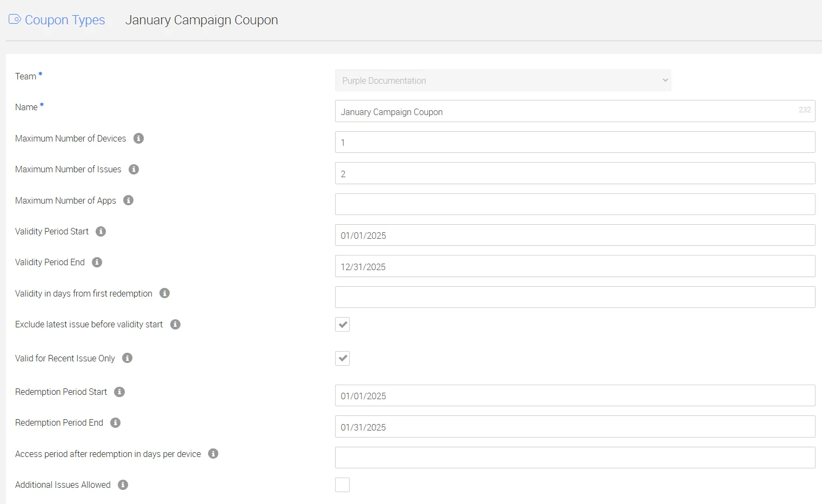Click the Valid for Recent Issue Only info icon
This screenshot has height=504, width=822.
coord(128,358)
